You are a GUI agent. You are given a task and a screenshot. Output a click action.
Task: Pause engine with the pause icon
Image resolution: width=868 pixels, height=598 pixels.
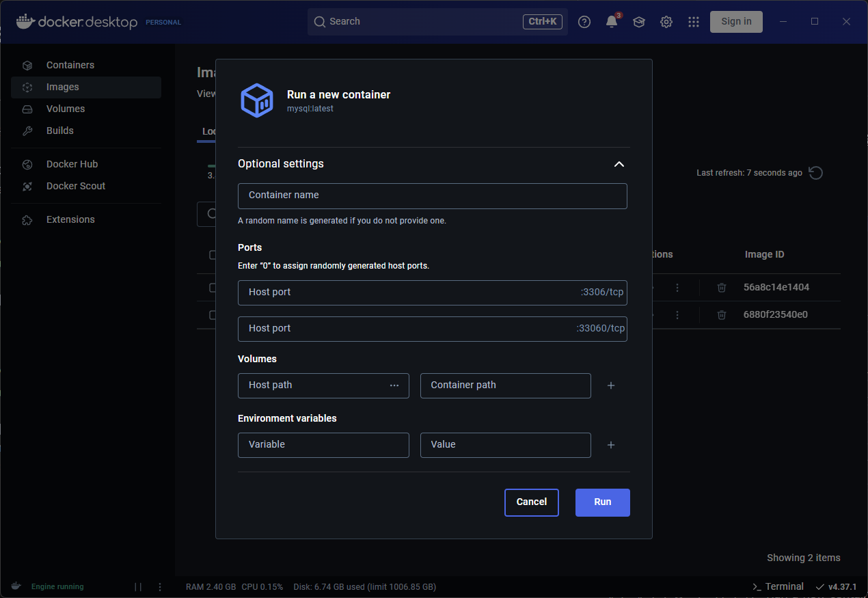[x=138, y=586]
